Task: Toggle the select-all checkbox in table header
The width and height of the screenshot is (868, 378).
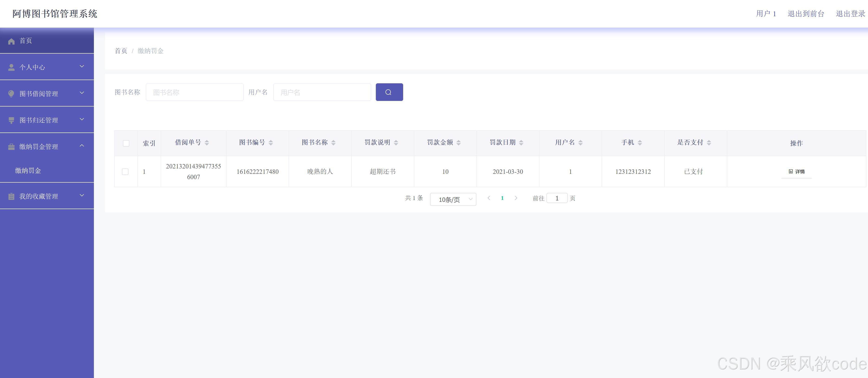Action: [126, 143]
